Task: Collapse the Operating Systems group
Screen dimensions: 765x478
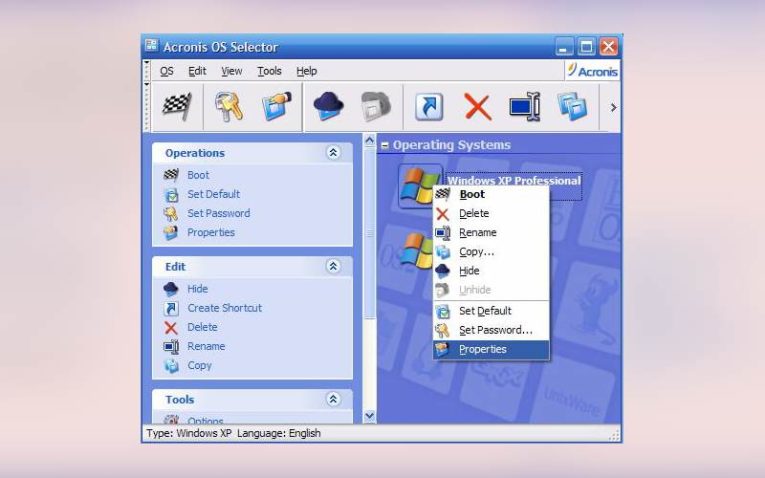Action: tap(385, 145)
